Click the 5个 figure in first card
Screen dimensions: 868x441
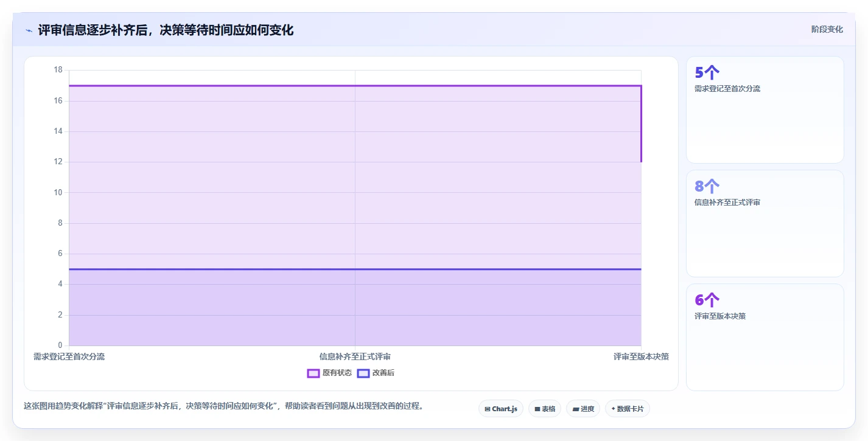707,72
